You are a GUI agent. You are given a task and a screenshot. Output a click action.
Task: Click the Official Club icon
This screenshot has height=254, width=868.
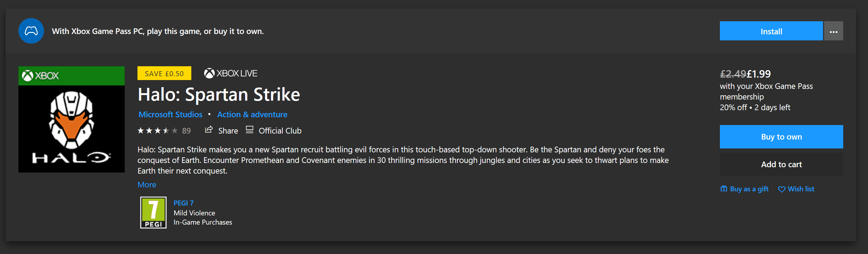pos(249,130)
